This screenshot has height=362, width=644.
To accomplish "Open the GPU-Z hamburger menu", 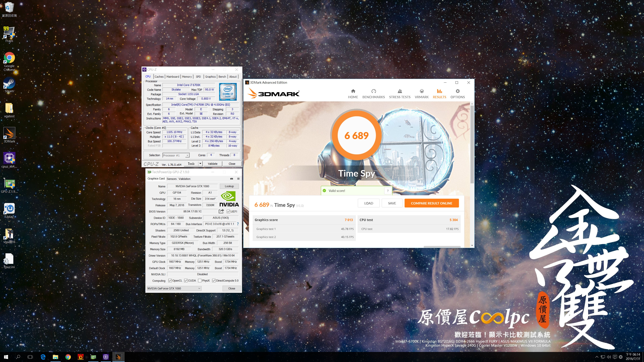I will tap(238, 179).
